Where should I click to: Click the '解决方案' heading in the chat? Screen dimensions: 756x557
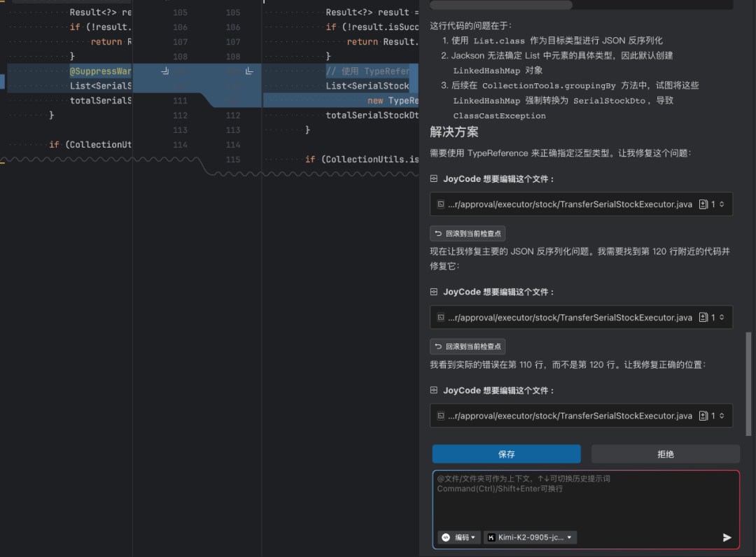454,132
